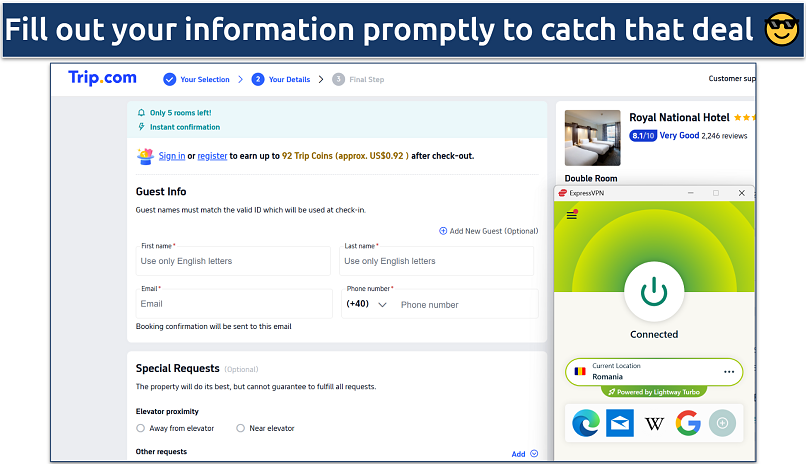
Task: Click the register link
Action: tap(212, 156)
